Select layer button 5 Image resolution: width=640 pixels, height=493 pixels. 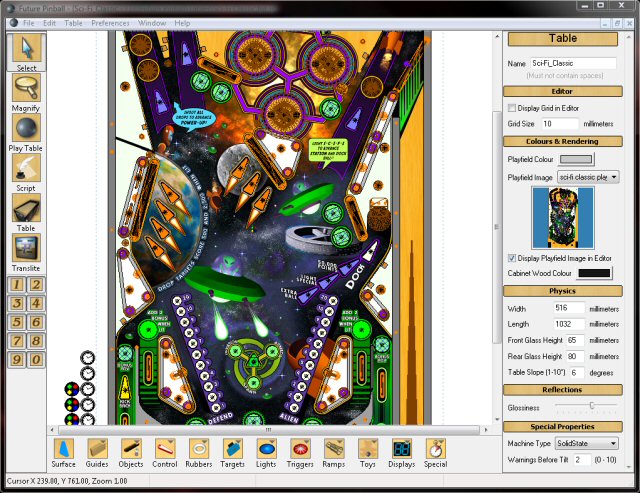(x=17, y=322)
